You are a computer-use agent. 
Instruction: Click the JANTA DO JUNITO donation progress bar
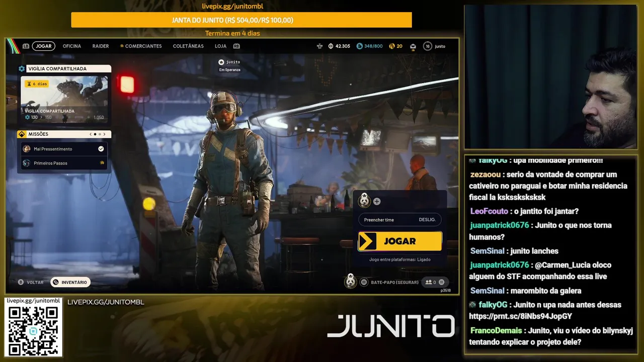click(242, 20)
